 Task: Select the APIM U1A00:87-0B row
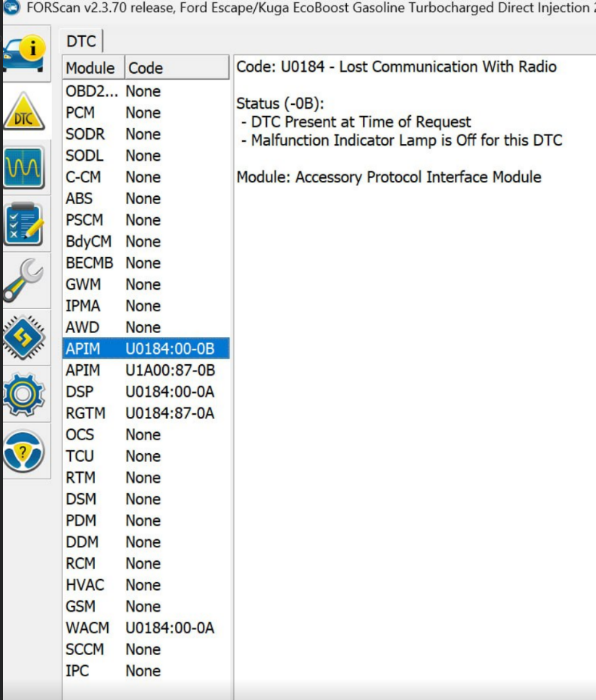[145, 371]
